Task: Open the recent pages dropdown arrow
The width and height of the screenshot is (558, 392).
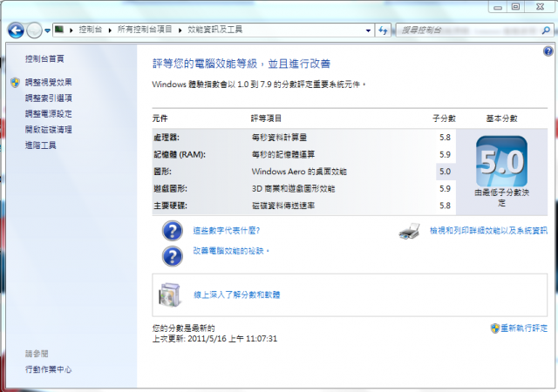Action: (47, 30)
